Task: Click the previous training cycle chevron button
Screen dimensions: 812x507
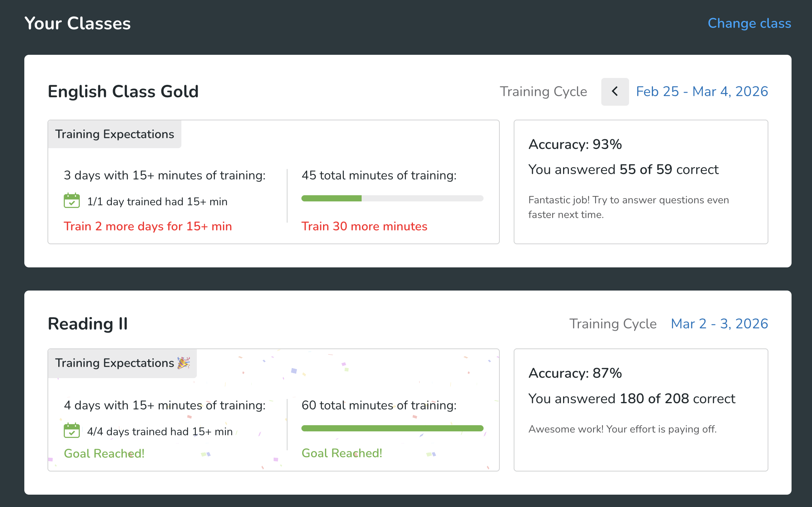Action: click(x=615, y=92)
